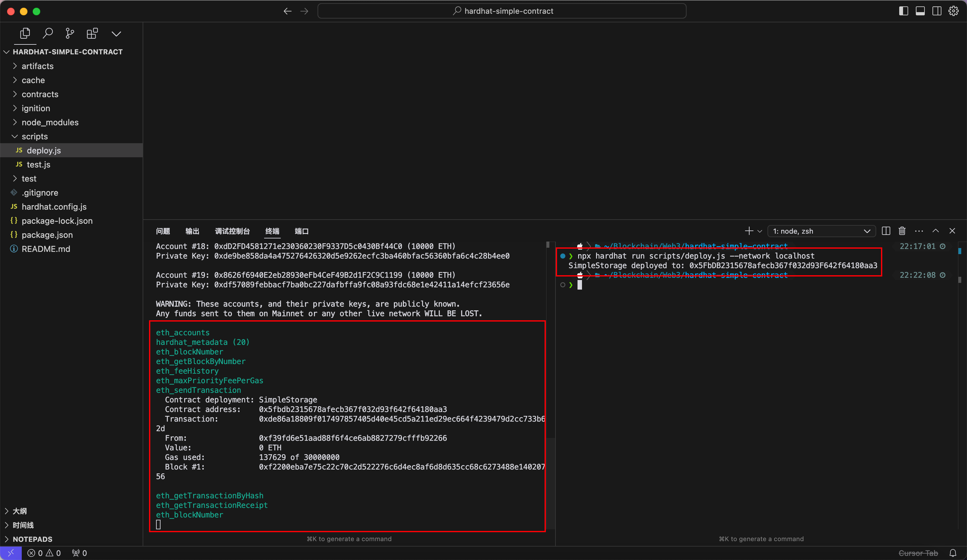
Task: Go back with the left arrow
Action: pos(287,11)
